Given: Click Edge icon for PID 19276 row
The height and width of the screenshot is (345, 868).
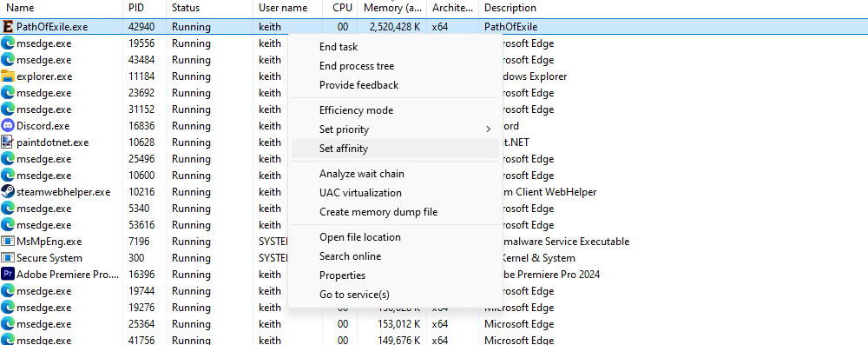Looking at the screenshot, I should click(8, 308).
